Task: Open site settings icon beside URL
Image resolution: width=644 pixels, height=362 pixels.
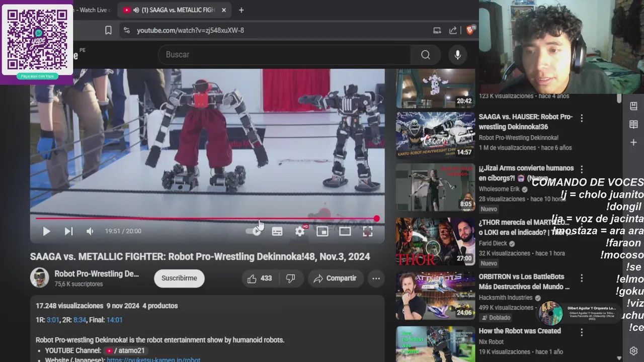Action: click(126, 30)
